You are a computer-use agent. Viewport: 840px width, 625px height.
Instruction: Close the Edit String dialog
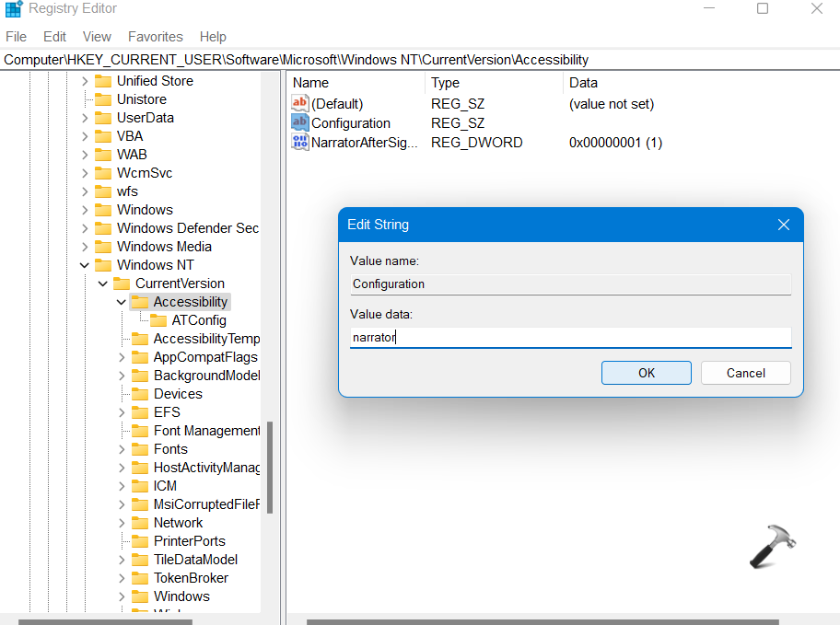click(x=783, y=225)
